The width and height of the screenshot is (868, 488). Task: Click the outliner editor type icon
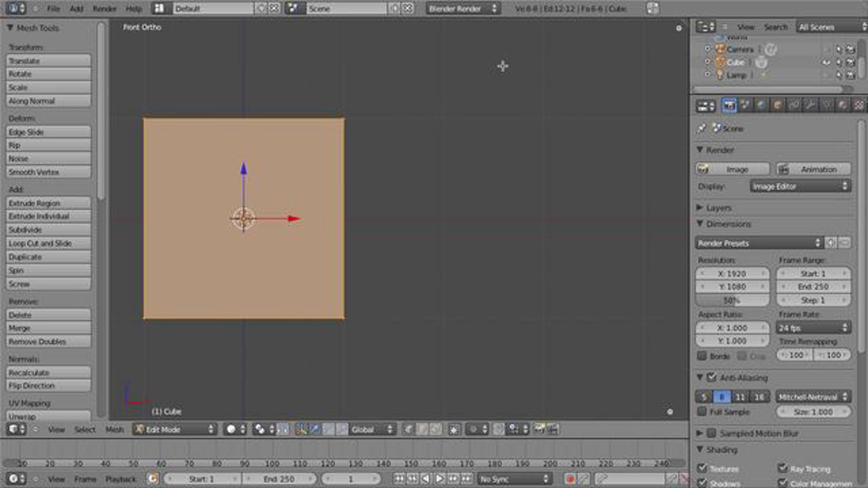706,27
